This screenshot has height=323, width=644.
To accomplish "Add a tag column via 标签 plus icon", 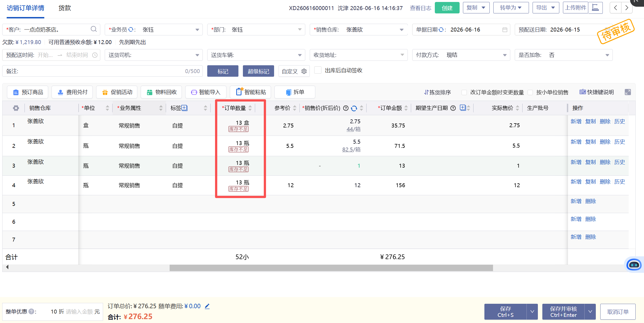I will pos(184,108).
